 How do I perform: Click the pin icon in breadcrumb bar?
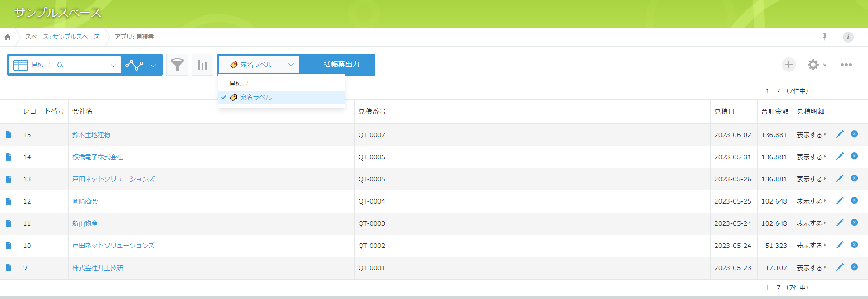(x=824, y=37)
